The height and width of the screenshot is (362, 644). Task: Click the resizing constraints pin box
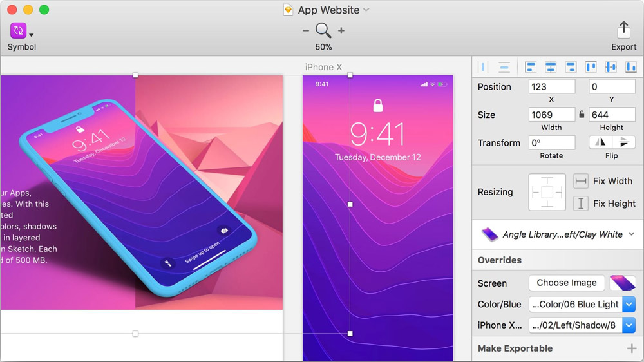click(547, 192)
